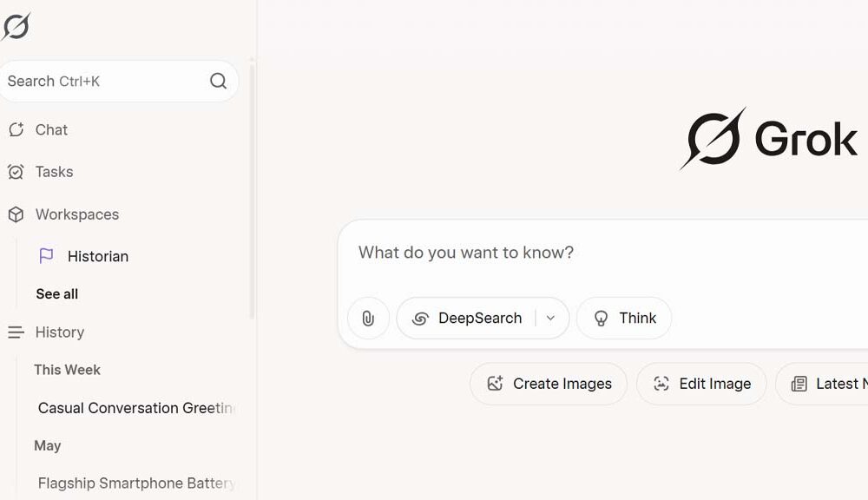Image resolution: width=868 pixels, height=500 pixels.
Task: Click the image sparkle icon on Create Images
Action: pyautogui.click(x=495, y=383)
